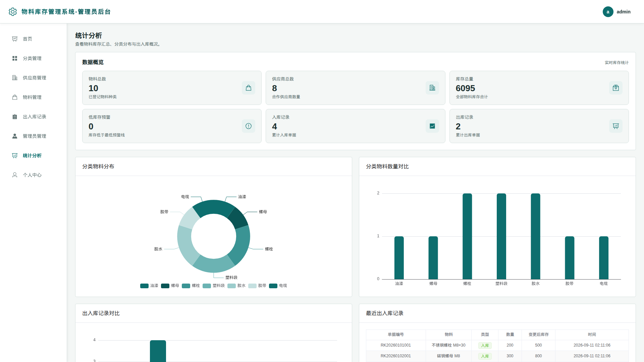Click the gear logo icon in header
The image size is (644, 362).
[x=13, y=12]
